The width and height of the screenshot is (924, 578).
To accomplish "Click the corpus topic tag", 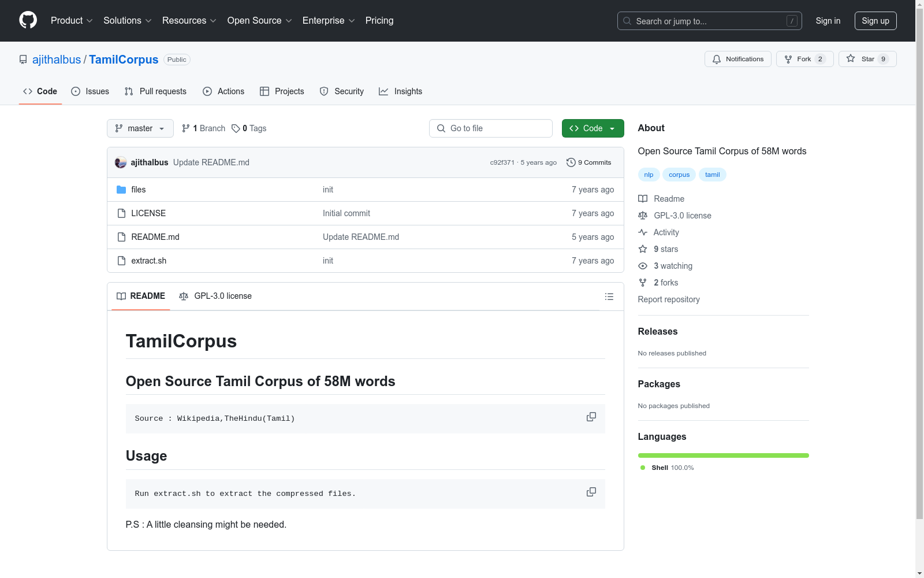I will coord(679,175).
